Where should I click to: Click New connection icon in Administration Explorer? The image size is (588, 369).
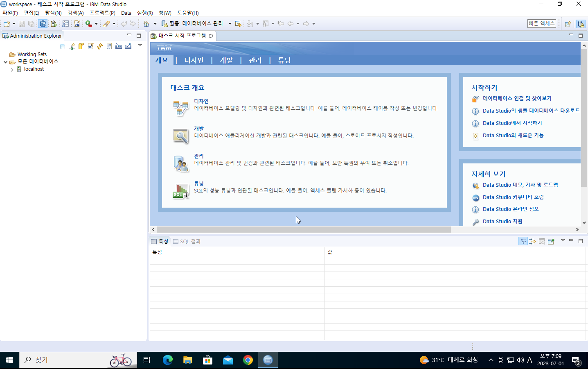click(x=72, y=46)
